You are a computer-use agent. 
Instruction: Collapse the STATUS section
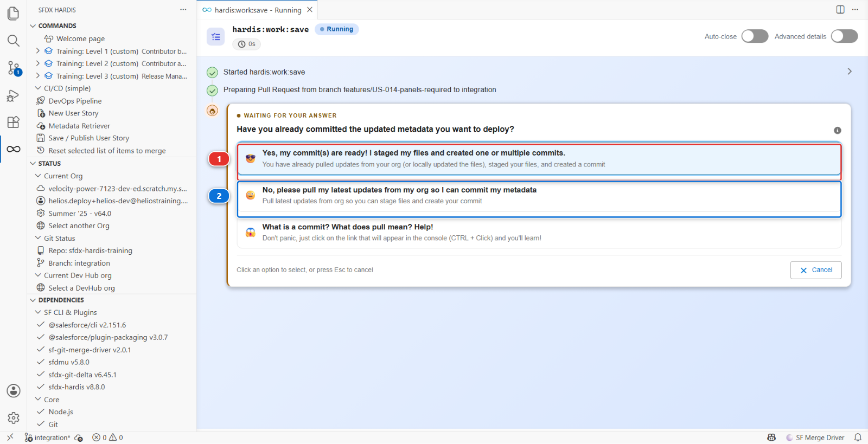point(33,164)
